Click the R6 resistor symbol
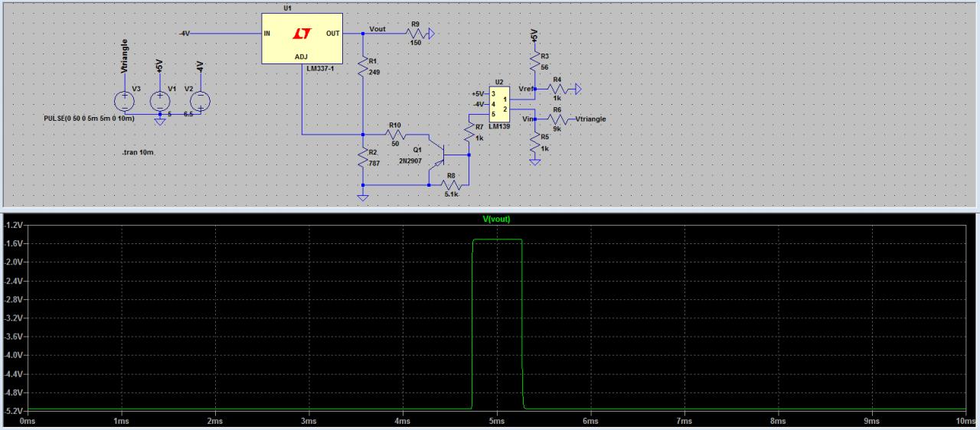Screen dimensions: 980x430 click(558, 119)
